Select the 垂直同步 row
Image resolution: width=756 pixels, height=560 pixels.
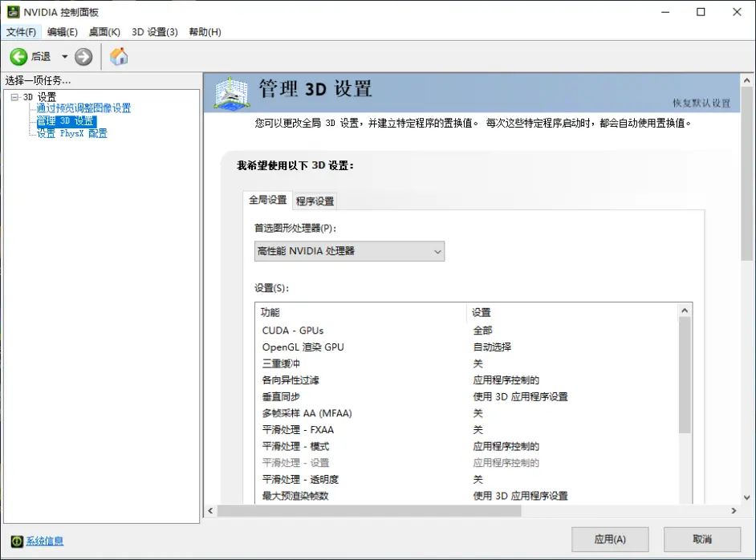point(467,396)
